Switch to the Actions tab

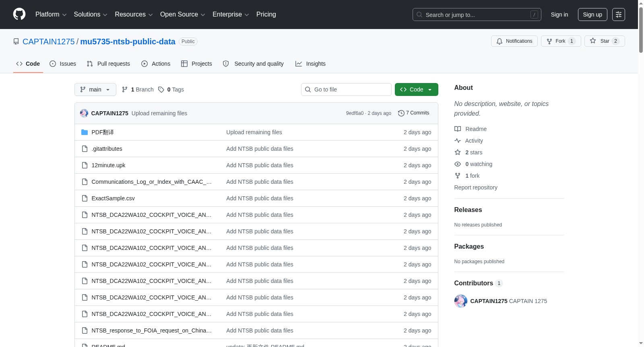pyautogui.click(x=156, y=64)
